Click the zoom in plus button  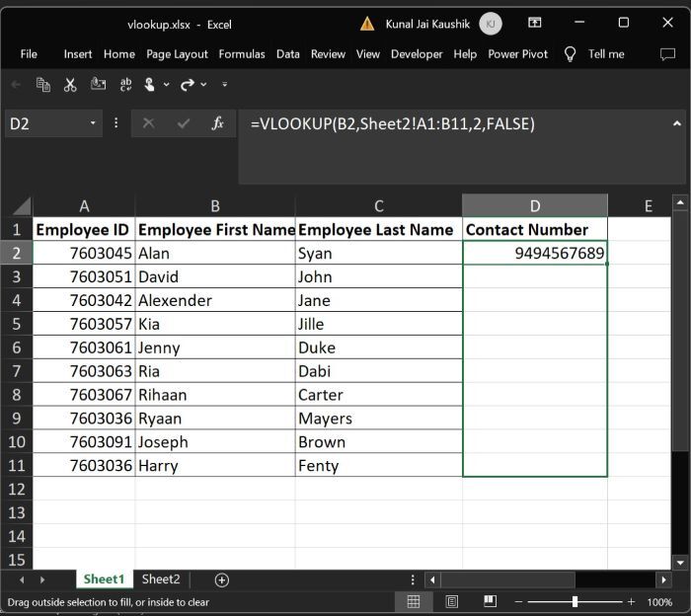[x=631, y=601]
